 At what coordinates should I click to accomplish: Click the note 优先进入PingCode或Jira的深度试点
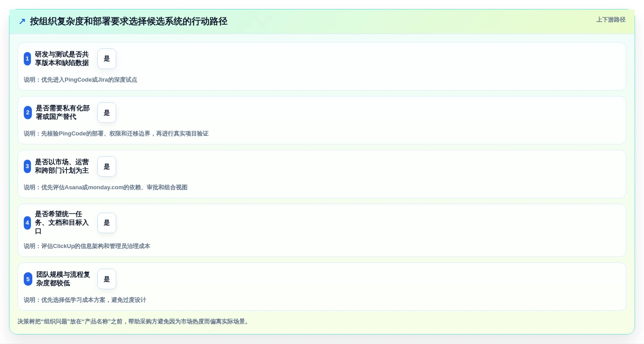point(80,80)
